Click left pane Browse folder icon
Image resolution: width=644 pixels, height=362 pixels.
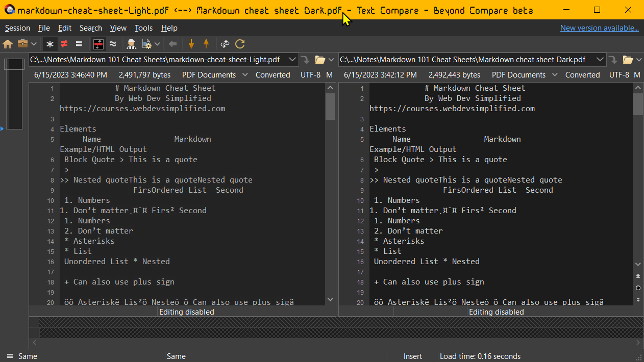click(x=320, y=60)
